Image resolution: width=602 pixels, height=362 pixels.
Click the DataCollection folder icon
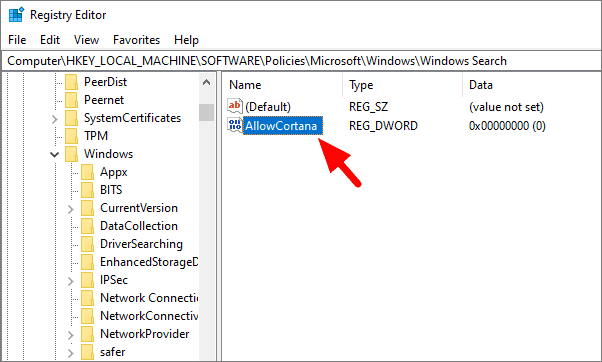pyautogui.click(x=88, y=226)
